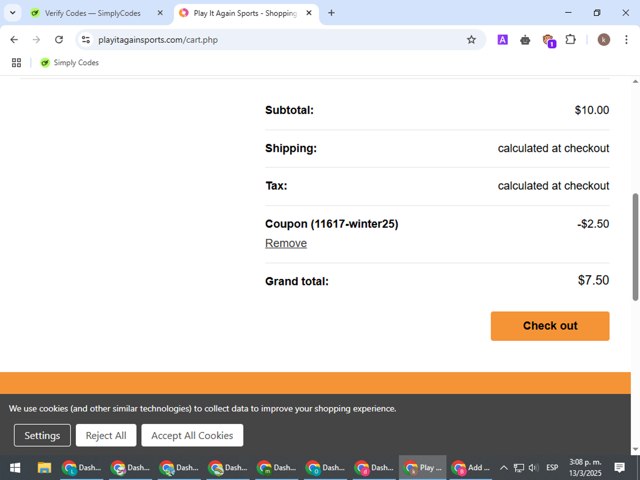
Task: Select the Play It Again Sports tab
Action: (245, 13)
